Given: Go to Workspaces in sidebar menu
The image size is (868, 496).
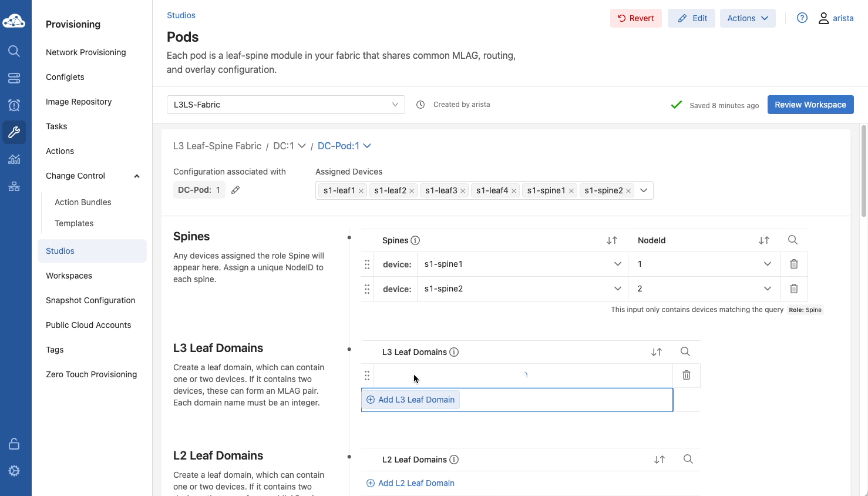Looking at the screenshot, I should tap(69, 276).
